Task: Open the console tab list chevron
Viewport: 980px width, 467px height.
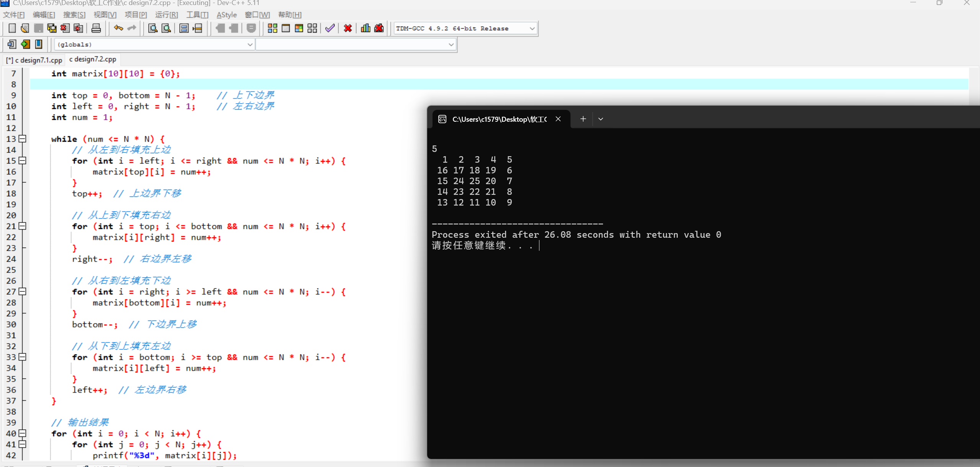Action: (601, 119)
